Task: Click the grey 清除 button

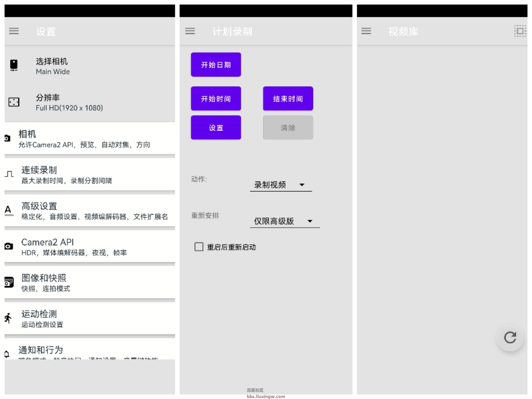Action: point(288,128)
